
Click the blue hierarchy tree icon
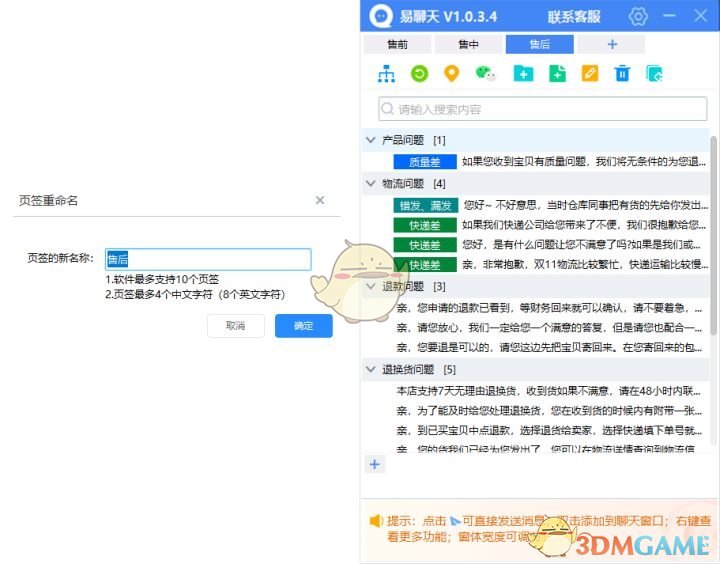[386, 74]
